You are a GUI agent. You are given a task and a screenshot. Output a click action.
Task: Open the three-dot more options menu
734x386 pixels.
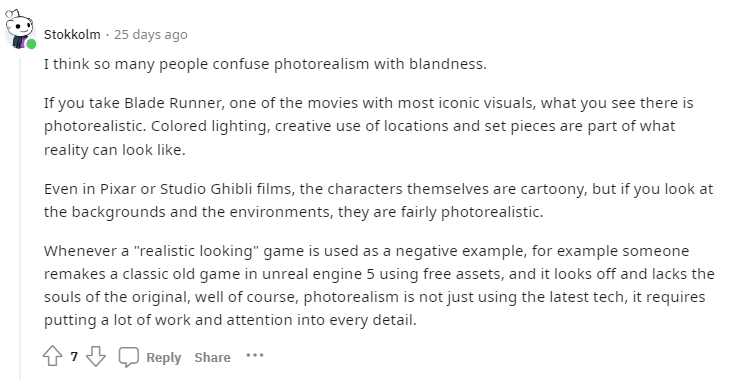click(255, 356)
